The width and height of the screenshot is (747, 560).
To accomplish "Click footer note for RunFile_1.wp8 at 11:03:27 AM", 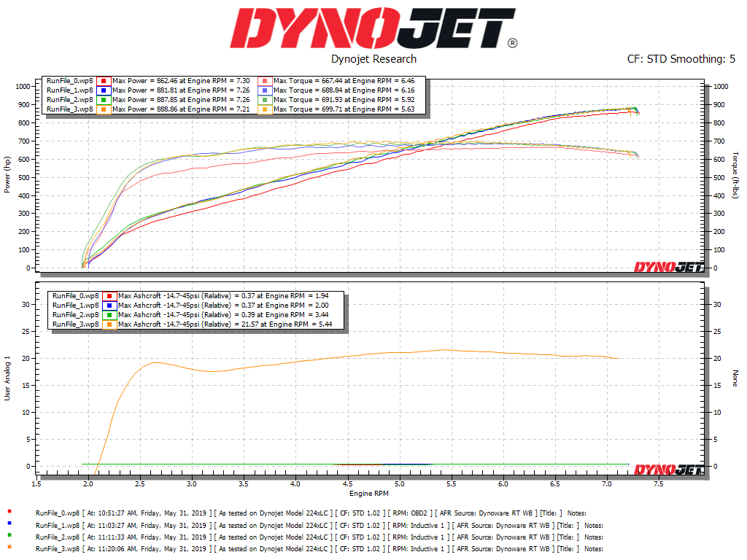I will [320, 526].
